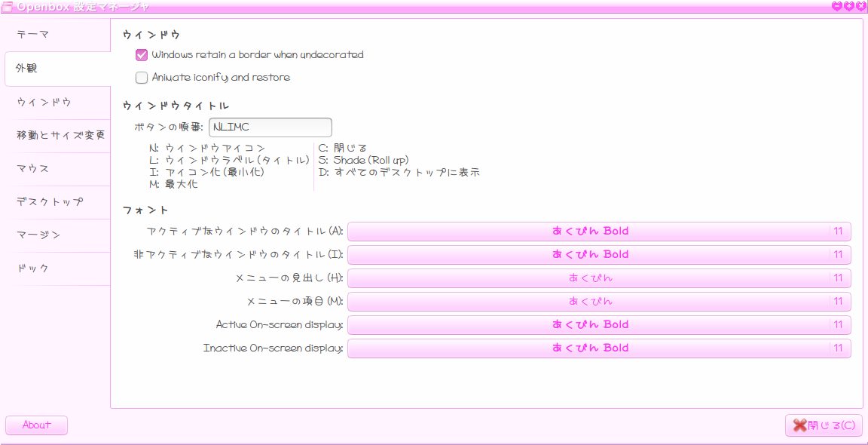The image size is (868, 445).
Task: Click legend text S: Shade (Roll up)
Action: tap(364, 161)
